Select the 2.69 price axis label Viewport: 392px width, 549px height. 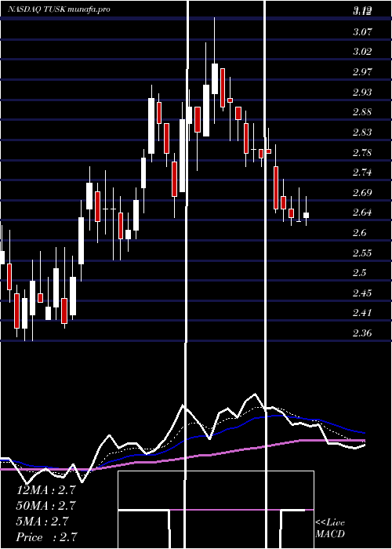click(x=362, y=193)
